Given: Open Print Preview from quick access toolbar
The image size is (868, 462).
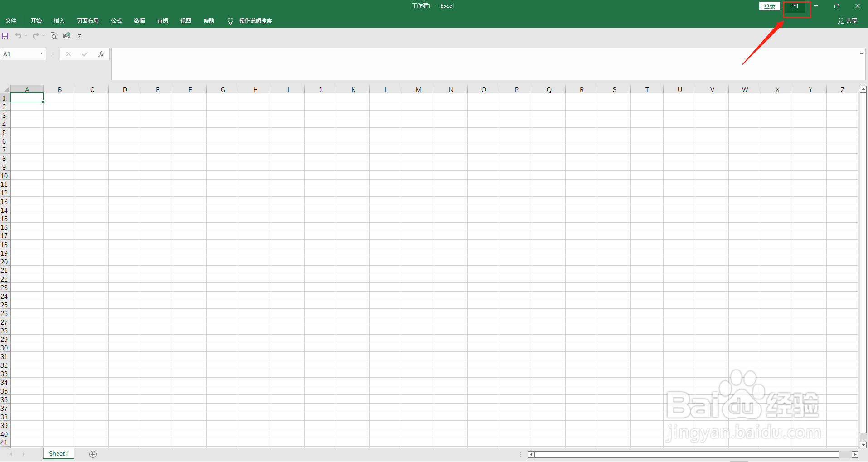Looking at the screenshot, I should (x=53, y=36).
